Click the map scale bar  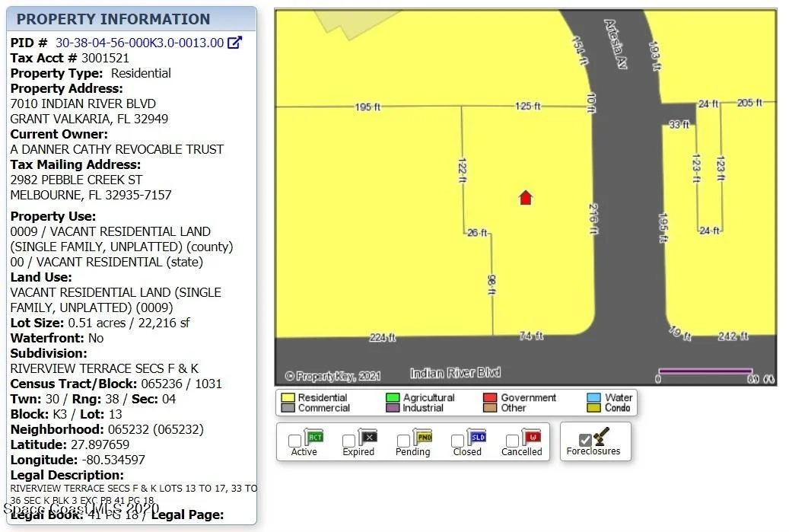(705, 371)
